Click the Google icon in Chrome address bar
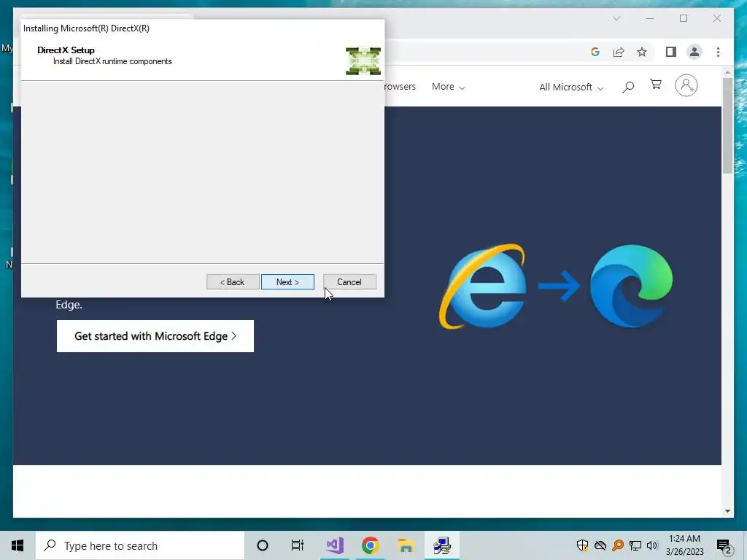747x560 pixels. click(595, 52)
